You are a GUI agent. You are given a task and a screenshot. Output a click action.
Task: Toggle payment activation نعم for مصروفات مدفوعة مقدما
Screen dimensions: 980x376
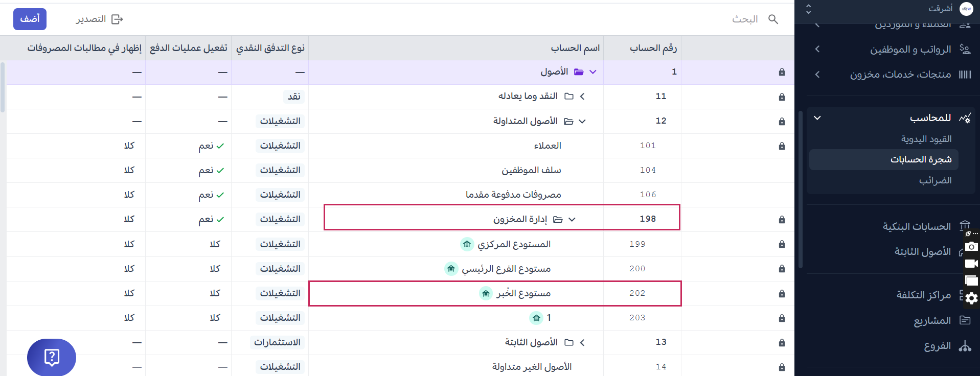pos(212,195)
